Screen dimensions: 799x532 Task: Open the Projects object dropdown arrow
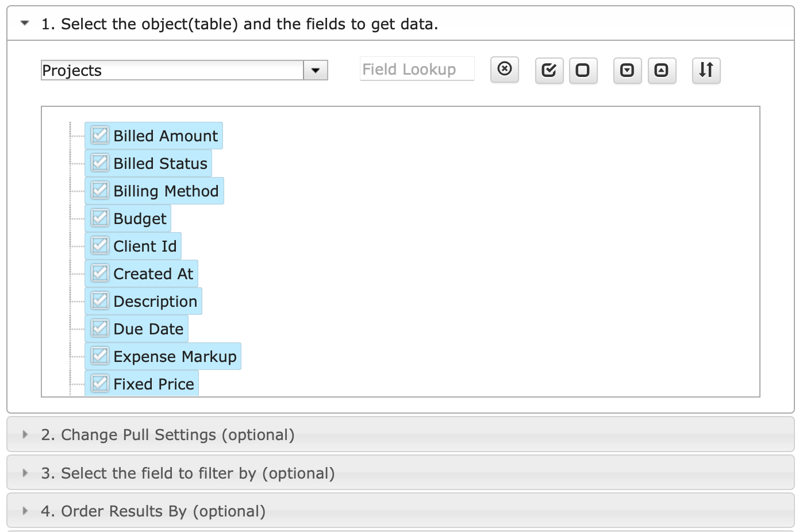click(x=316, y=70)
